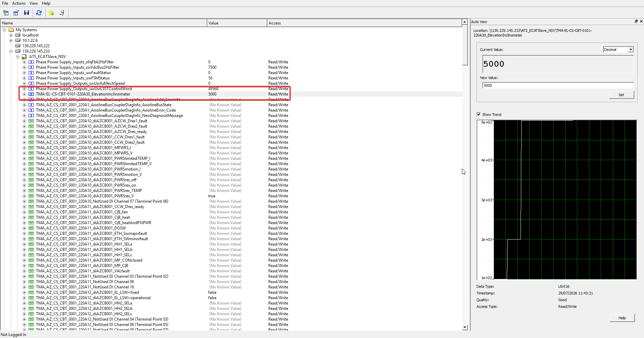The image size is (644, 338).
Task: Open the View menu
Action: (x=34, y=3)
